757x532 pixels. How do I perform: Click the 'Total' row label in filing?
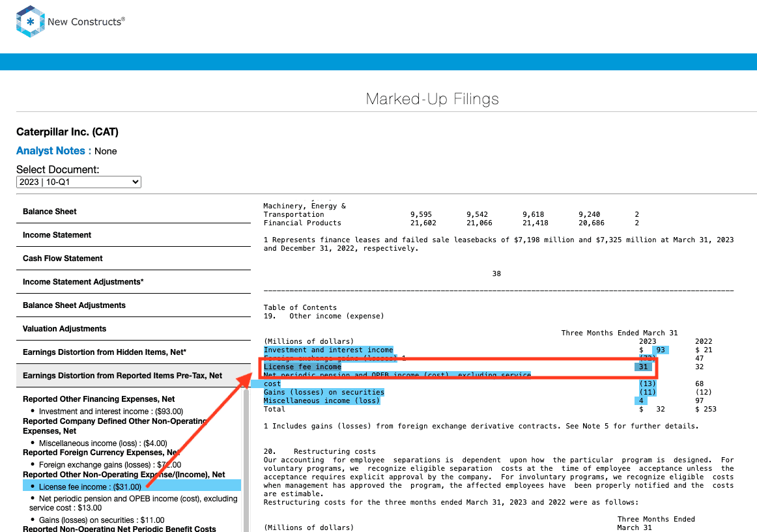click(274, 409)
